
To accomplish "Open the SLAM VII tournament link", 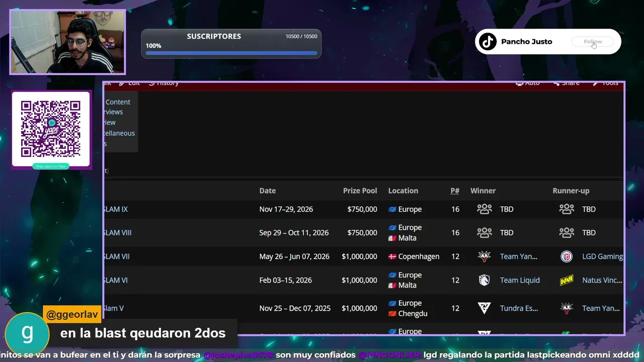I will click(x=116, y=256).
